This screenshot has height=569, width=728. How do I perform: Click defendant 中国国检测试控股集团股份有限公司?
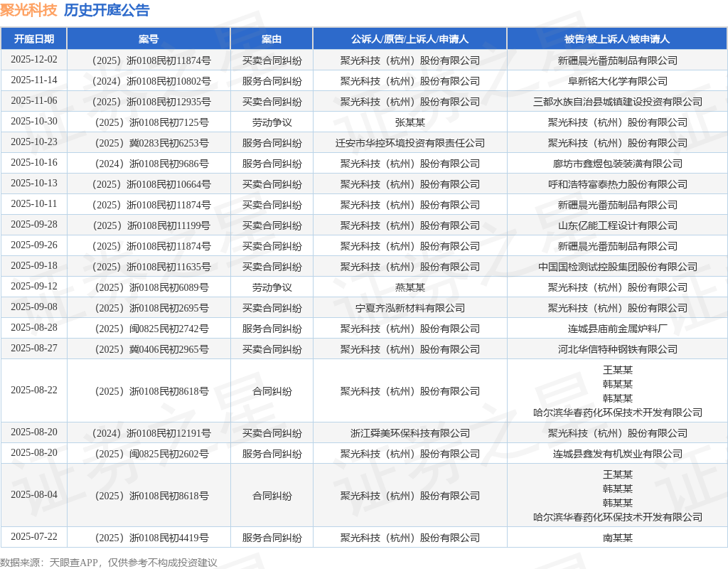(618, 267)
